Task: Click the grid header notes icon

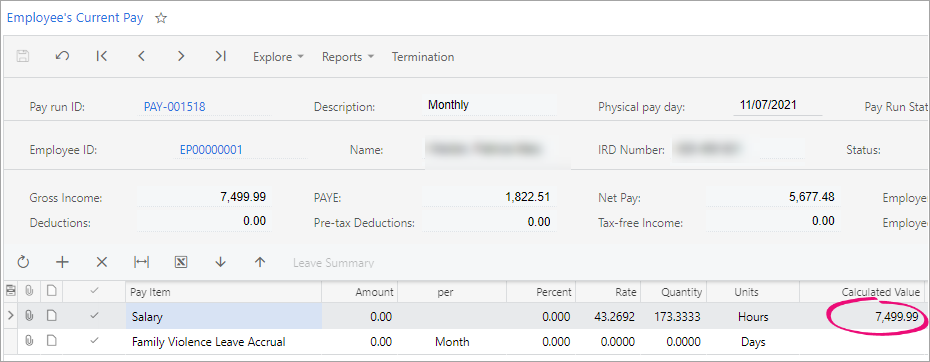Action: pyautogui.click(x=52, y=291)
